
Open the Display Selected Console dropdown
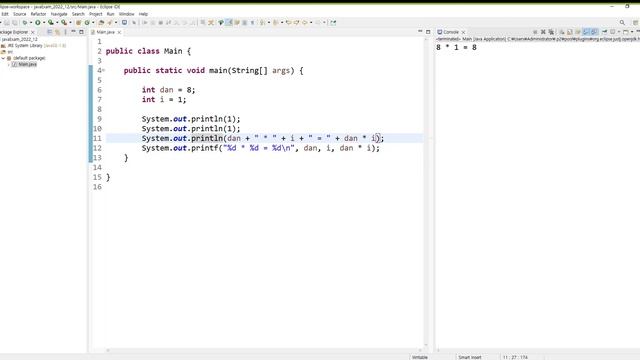[619, 32]
